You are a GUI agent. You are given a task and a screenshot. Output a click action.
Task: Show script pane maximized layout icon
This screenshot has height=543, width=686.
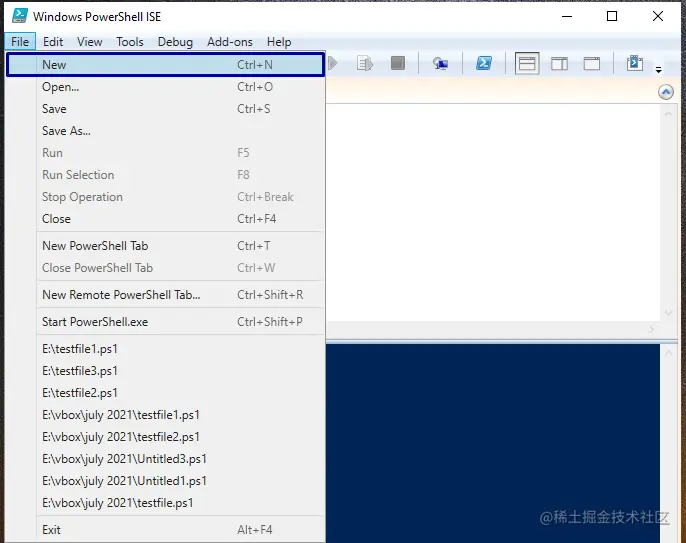(x=592, y=64)
